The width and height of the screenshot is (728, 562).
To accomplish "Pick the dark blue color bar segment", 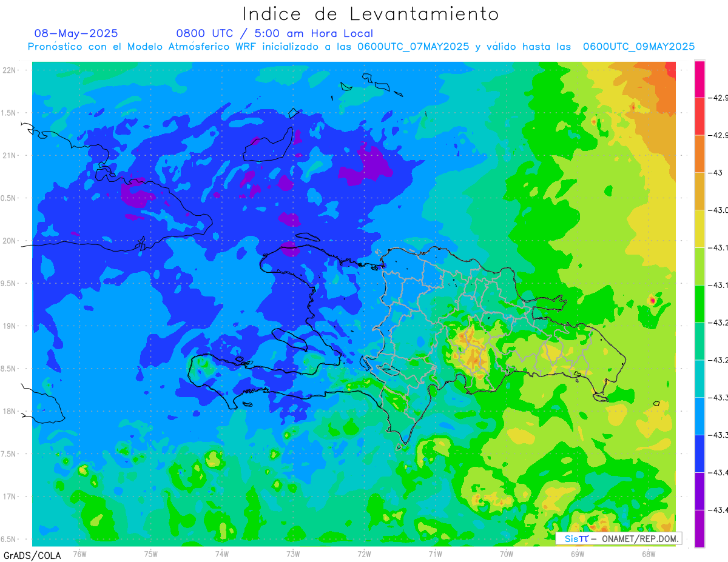I will point(699,453).
